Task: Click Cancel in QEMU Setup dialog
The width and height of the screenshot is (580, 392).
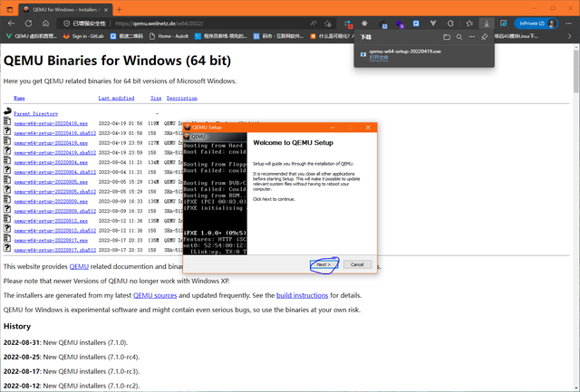Action: pos(357,264)
